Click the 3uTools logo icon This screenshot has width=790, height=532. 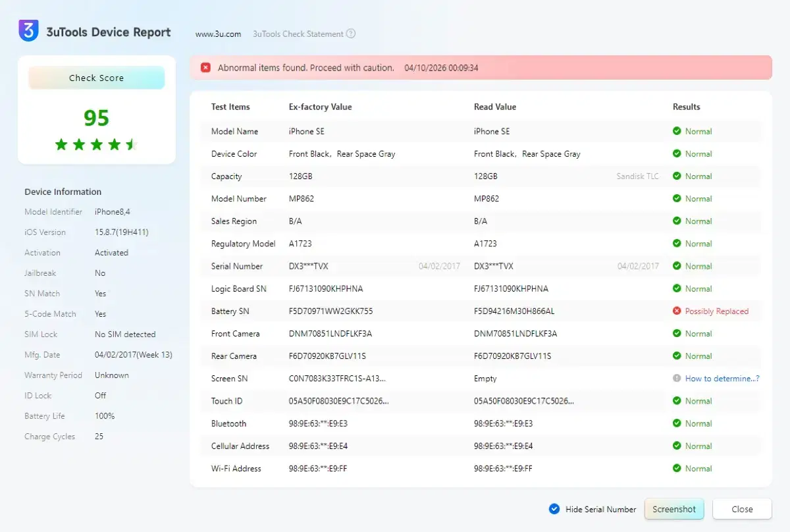pyautogui.click(x=29, y=31)
